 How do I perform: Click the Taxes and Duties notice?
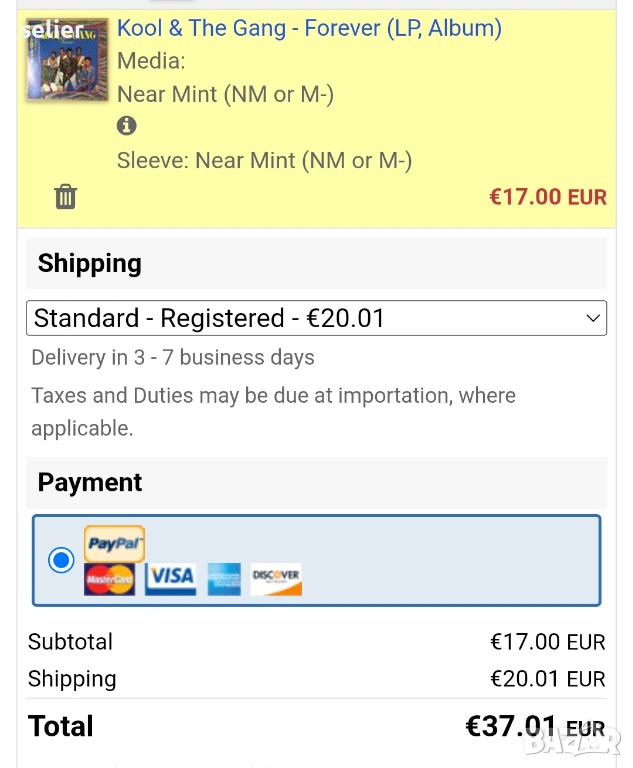coord(273,411)
